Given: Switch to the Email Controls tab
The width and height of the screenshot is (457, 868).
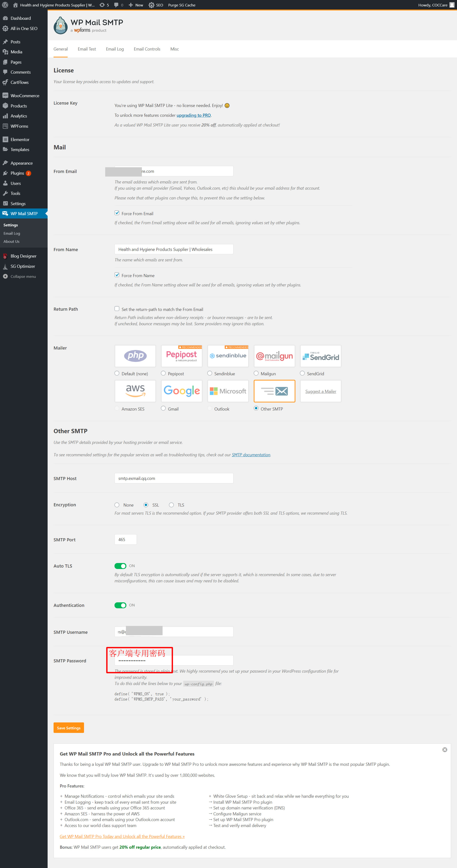Looking at the screenshot, I should click(x=147, y=49).
